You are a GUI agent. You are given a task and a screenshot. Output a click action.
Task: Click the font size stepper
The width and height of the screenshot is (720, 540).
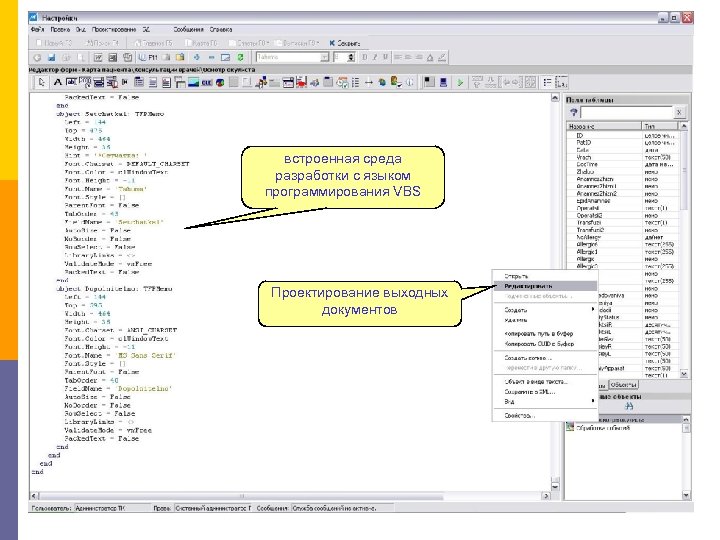(351, 57)
